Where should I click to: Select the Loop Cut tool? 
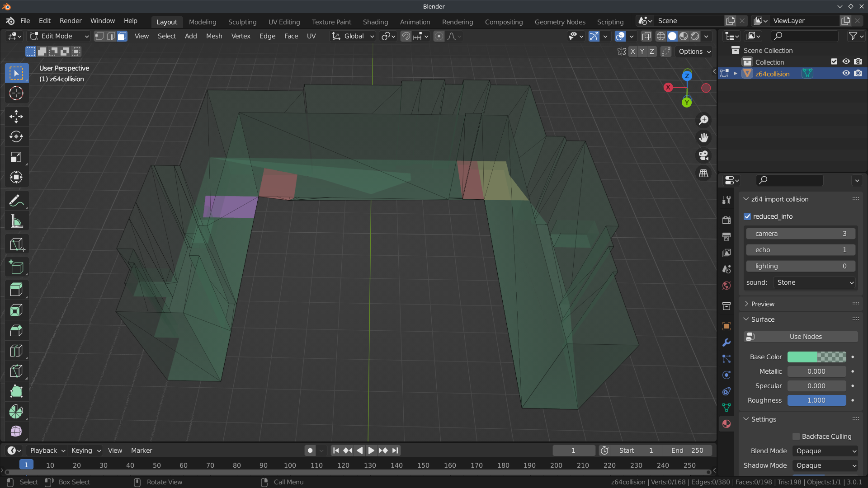coord(16,351)
